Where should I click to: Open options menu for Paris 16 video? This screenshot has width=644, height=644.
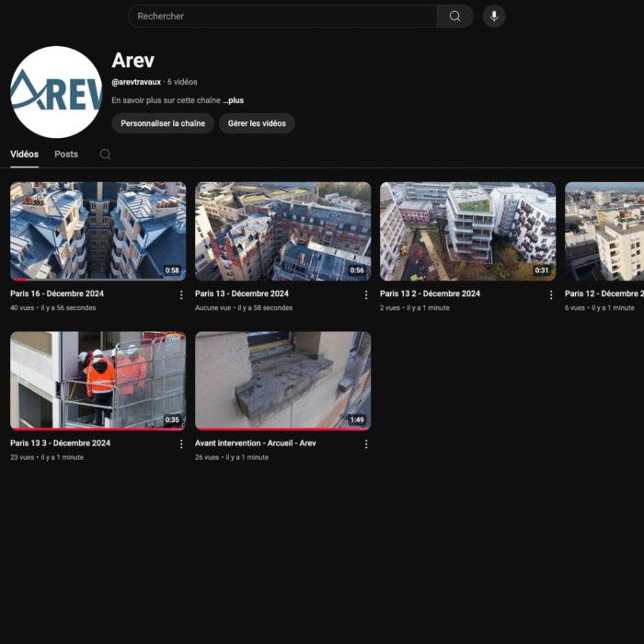[x=181, y=294]
